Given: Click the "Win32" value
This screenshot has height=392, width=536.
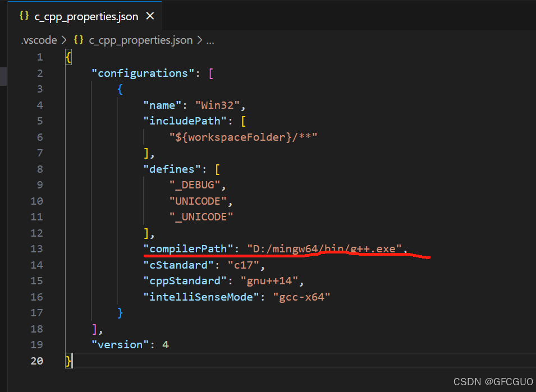Looking at the screenshot, I should pyautogui.click(x=217, y=105).
